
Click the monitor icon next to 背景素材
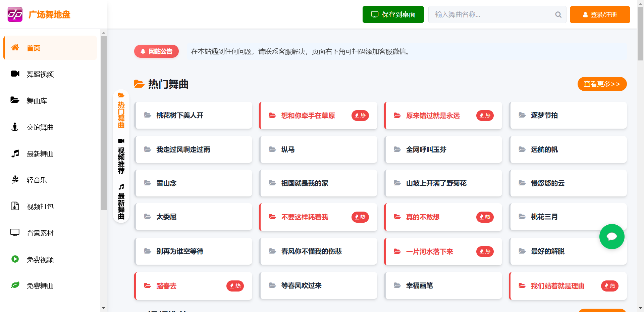pyautogui.click(x=15, y=232)
